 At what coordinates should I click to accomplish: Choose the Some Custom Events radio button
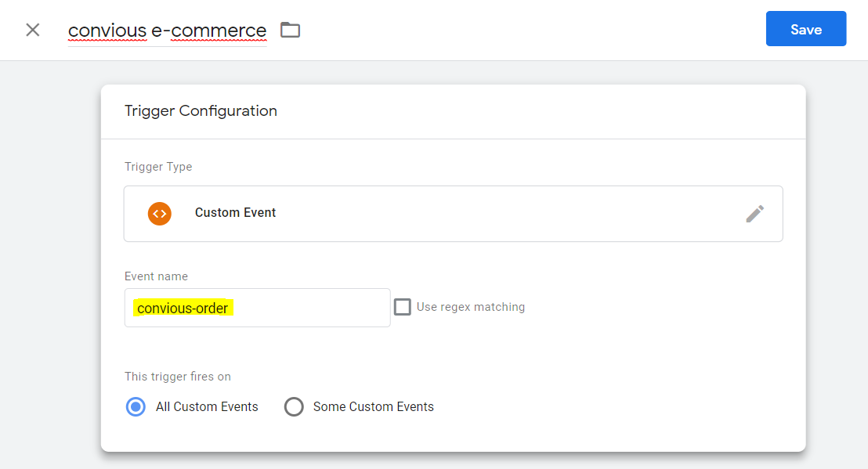click(x=294, y=407)
